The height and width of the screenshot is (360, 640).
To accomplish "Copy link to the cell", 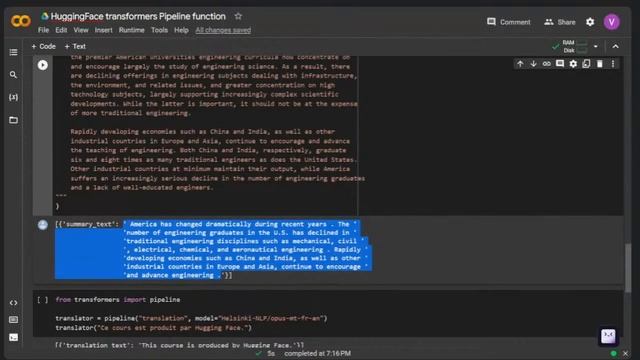I will pyautogui.click(x=547, y=64).
